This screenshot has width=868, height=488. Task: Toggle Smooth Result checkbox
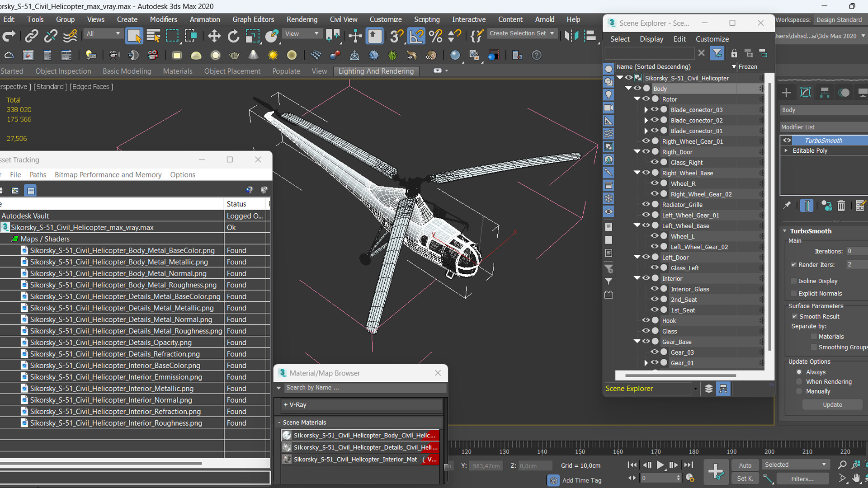(x=794, y=317)
